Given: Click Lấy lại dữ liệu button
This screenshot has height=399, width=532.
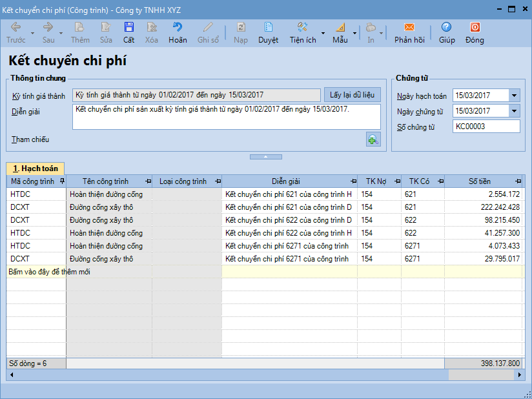Looking at the screenshot, I should 352,95.
